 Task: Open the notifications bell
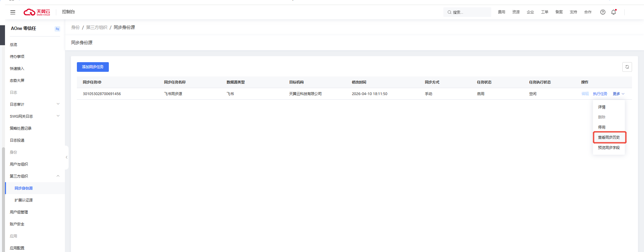613,12
